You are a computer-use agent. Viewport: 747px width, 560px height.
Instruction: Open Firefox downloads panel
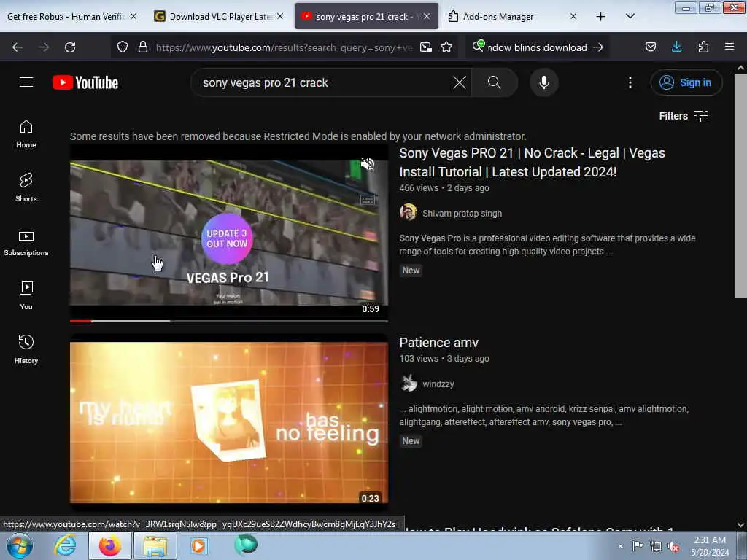coord(676,47)
